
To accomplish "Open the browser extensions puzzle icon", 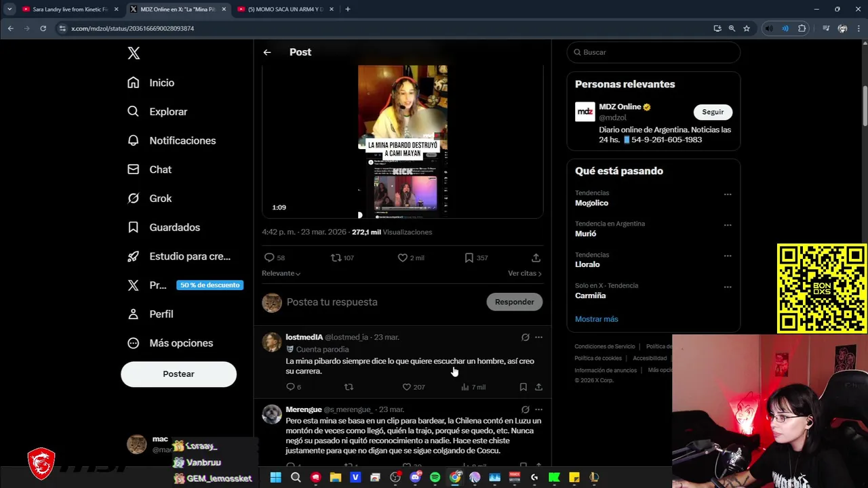I will (802, 28).
